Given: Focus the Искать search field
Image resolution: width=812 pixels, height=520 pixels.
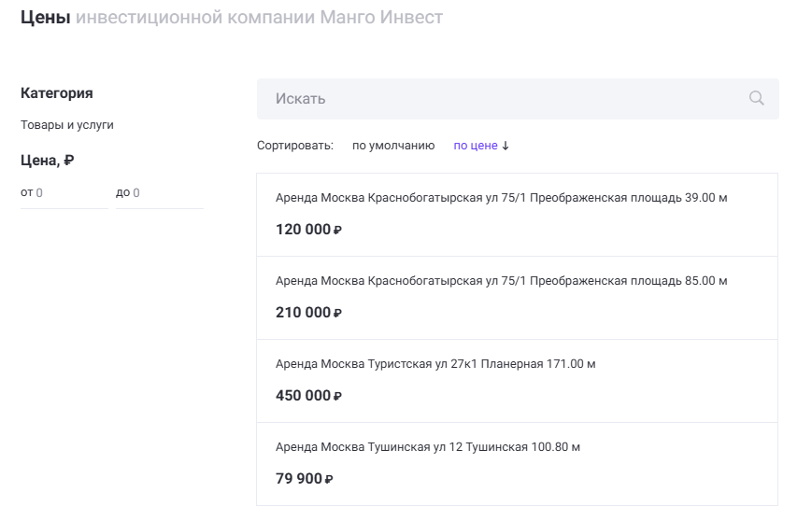Looking at the screenshot, I should point(505,98).
